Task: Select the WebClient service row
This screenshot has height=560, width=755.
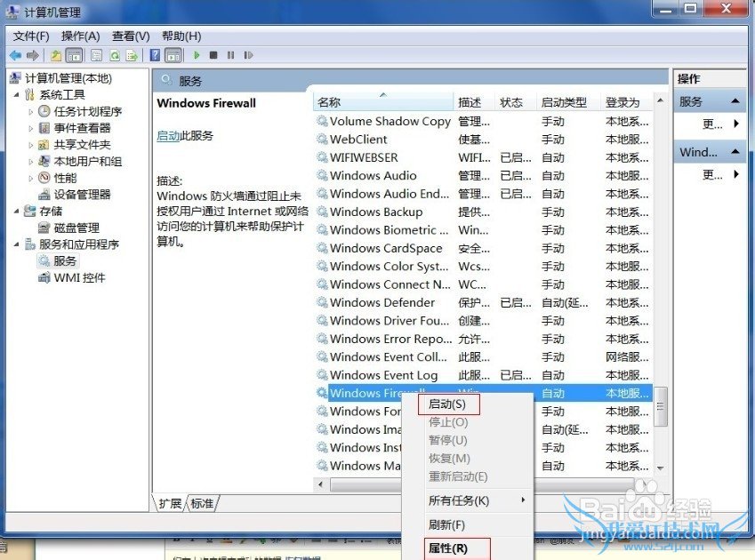Action: pyautogui.click(x=483, y=140)
